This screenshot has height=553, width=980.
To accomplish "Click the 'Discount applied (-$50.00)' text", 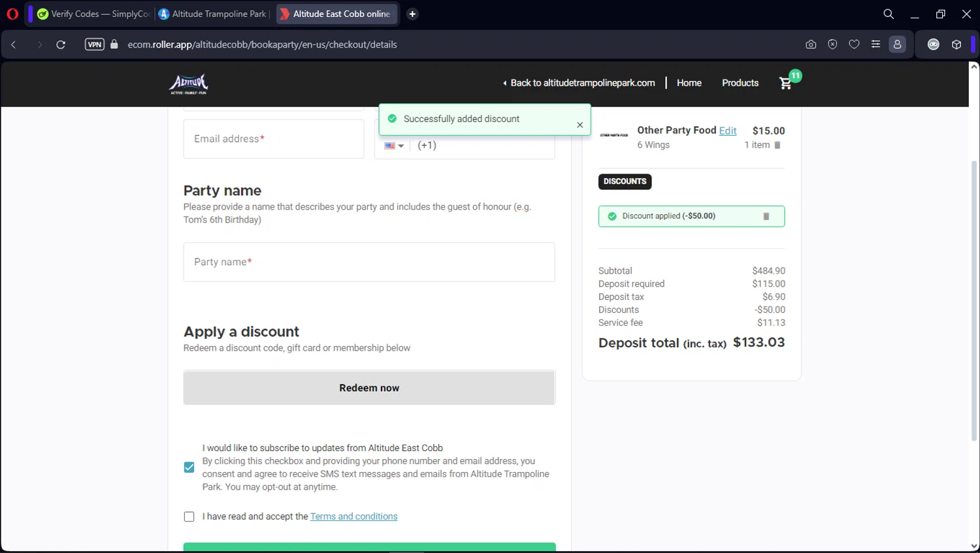I will click(x=669, y=216).
